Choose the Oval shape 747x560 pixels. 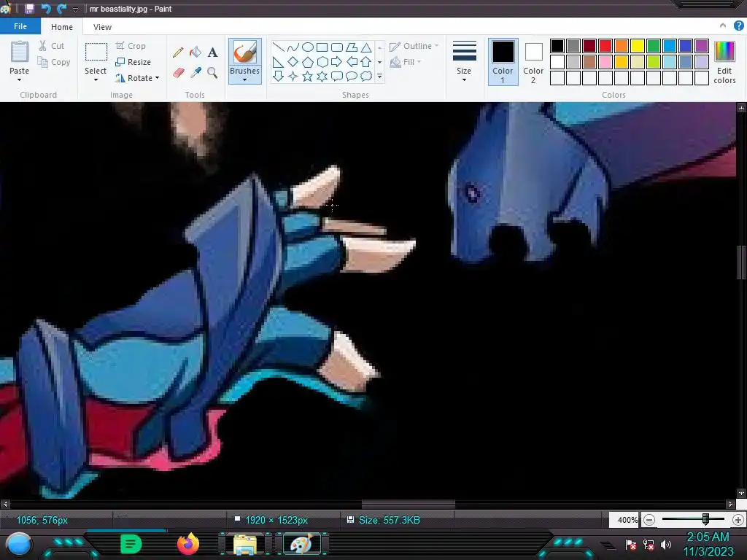pyautogui.click(x=308, y=47)
